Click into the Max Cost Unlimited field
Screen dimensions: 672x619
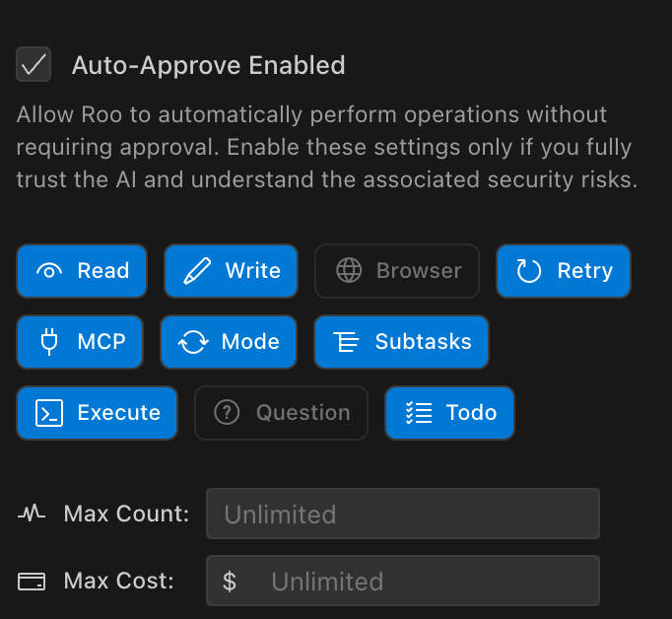tap(424, 581)
